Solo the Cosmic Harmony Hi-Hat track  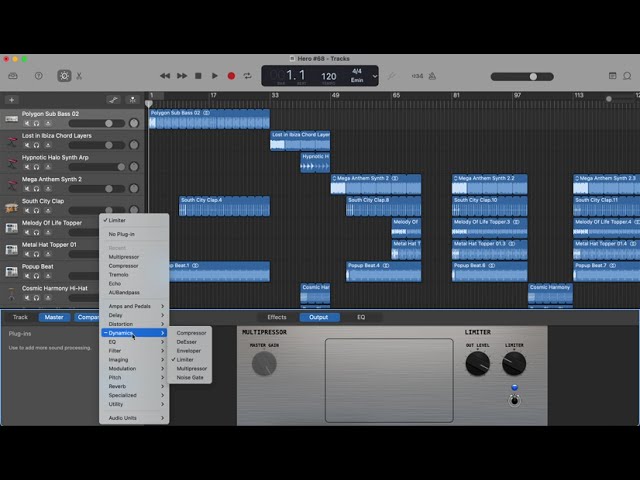coord(37,298)
